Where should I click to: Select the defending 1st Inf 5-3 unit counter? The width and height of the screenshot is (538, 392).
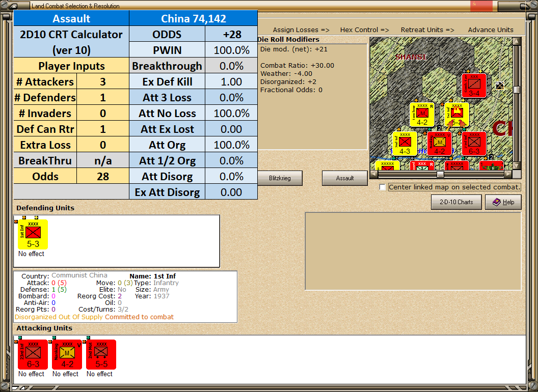pyautogui.click(x=33, y=234)
